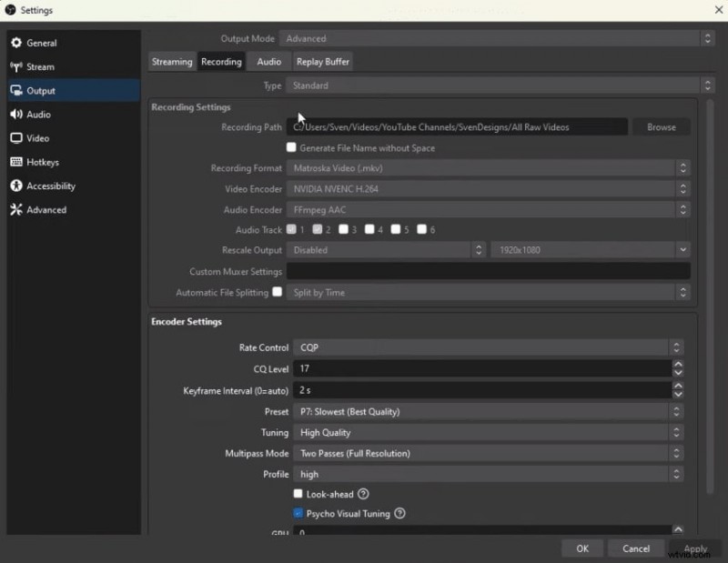Decrease Keyframe Interval with down arrow

(x=678, y=395)
